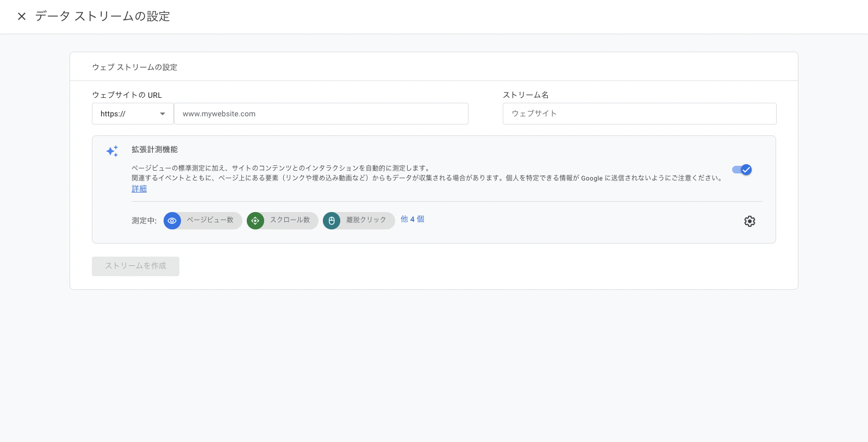The height and width of the screenshot is (442, 868).
Task: Click the stream name input field
Action: (x=639, y=114)
